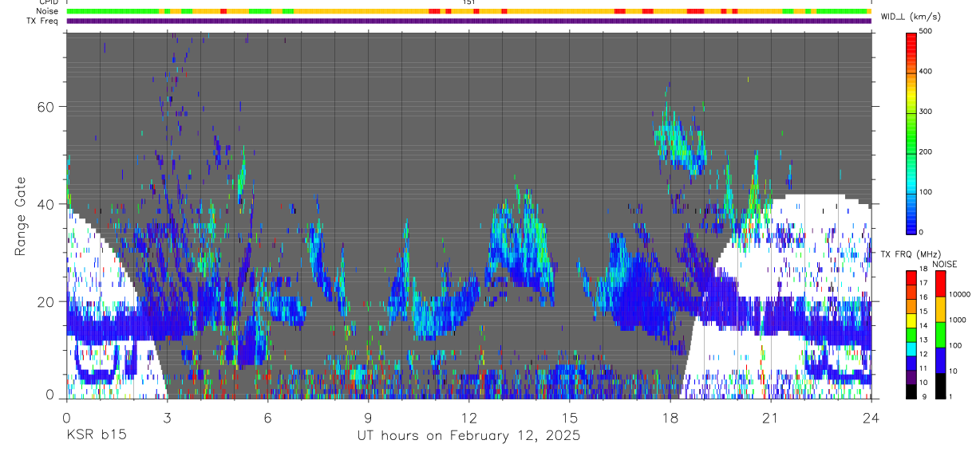Click the 'UT hours on February 12, 2025' axis title
The height and width of the screenshot is (452, 980).
[468, 437]
